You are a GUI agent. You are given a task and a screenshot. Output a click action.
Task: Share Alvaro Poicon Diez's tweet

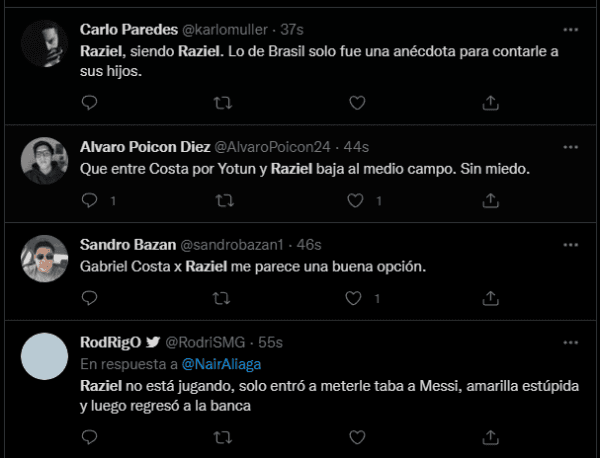coord(490,200)
